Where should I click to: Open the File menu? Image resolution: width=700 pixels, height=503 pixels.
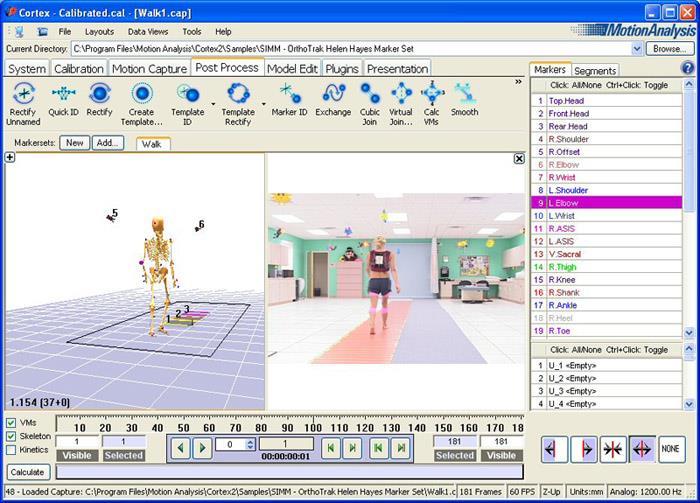coord(65,32)
